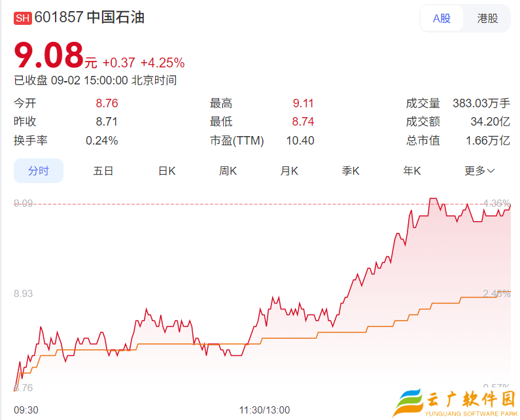Click the price change +0.37

click(x=119, y=63)
